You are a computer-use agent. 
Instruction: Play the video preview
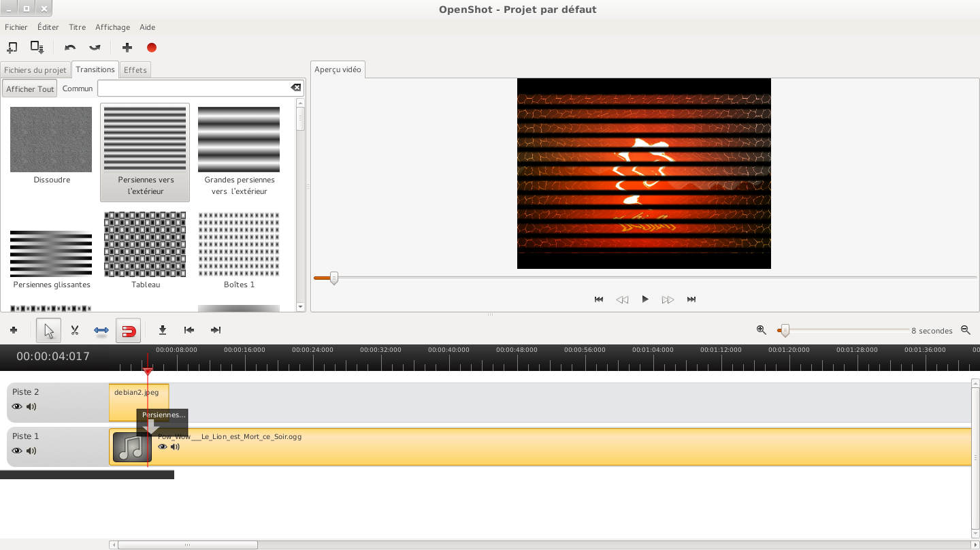tap(645, 300)
